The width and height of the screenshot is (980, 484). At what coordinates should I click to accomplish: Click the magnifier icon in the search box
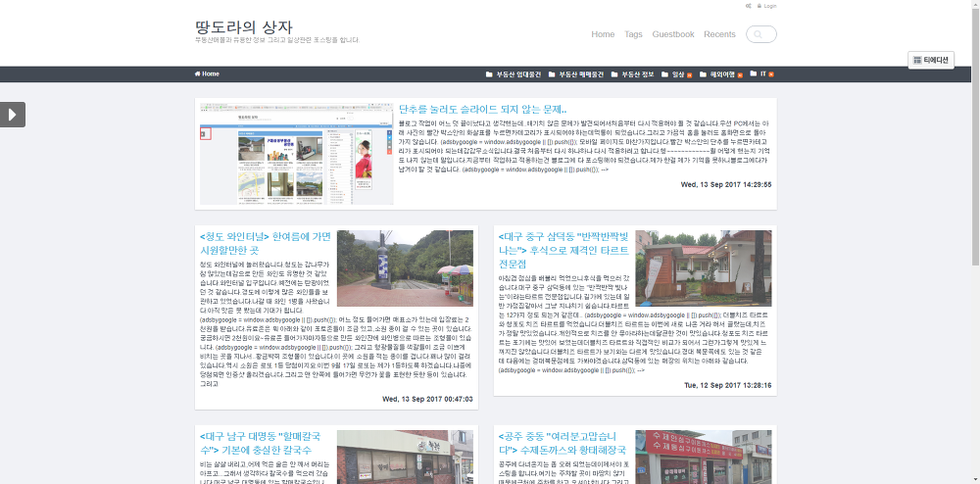coord(758,35)
